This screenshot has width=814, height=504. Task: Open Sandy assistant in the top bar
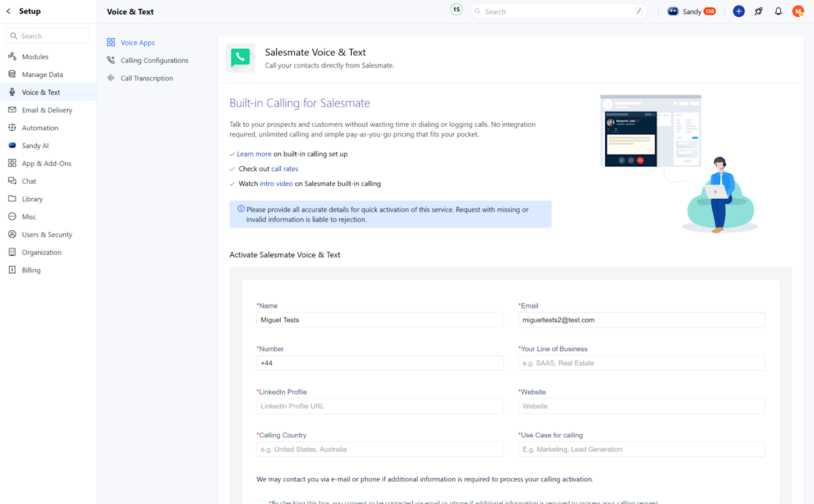[691, 11]
